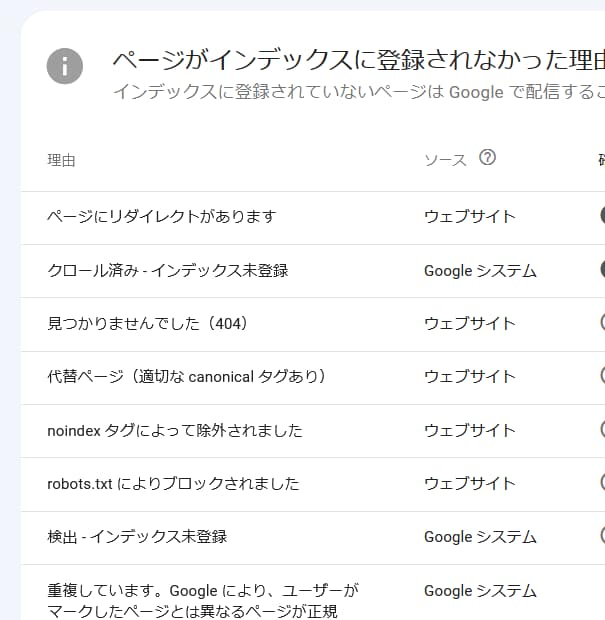Open the help icon next to ソース
The image size is (605, 620).
[487, 158]
